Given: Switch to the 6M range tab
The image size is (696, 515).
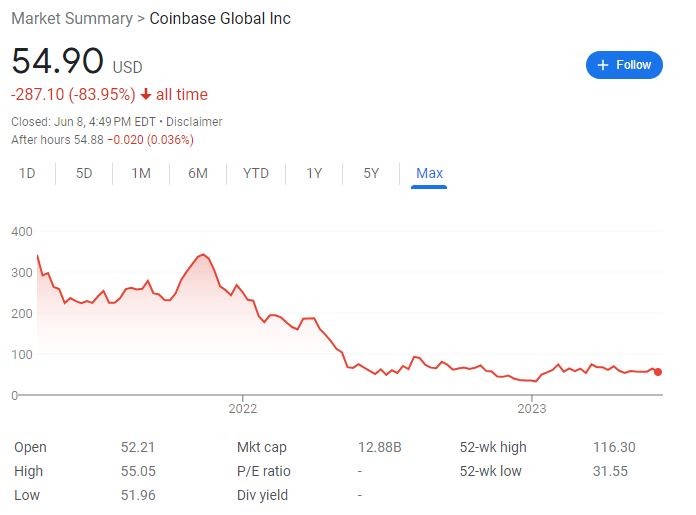Looking at the screenshot, I should tap(198, 173).
